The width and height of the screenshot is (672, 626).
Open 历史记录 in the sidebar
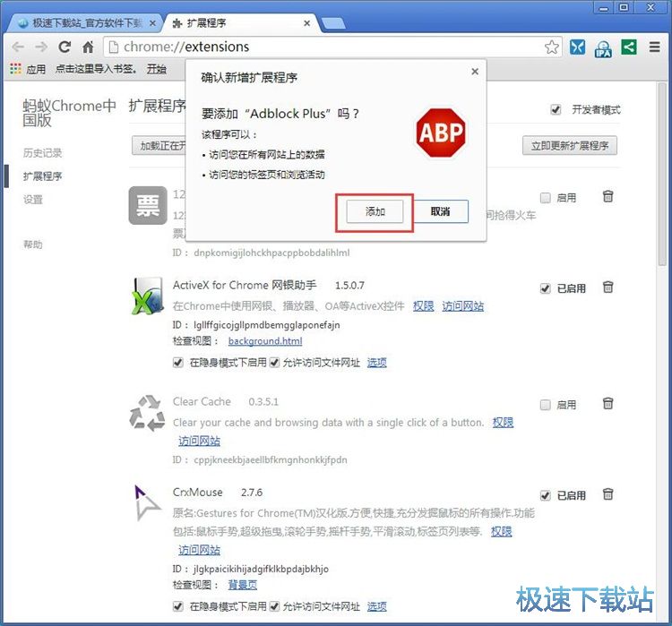42,153
